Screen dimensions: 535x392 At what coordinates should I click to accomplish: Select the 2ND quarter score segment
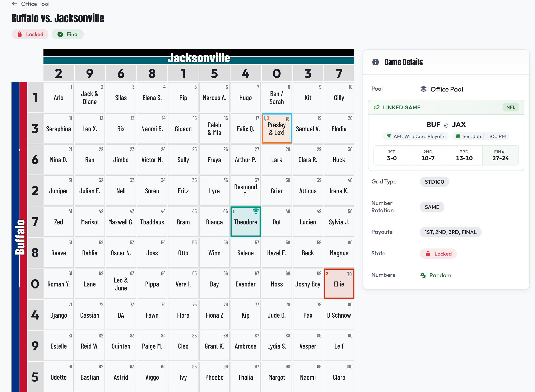point(428,155)
